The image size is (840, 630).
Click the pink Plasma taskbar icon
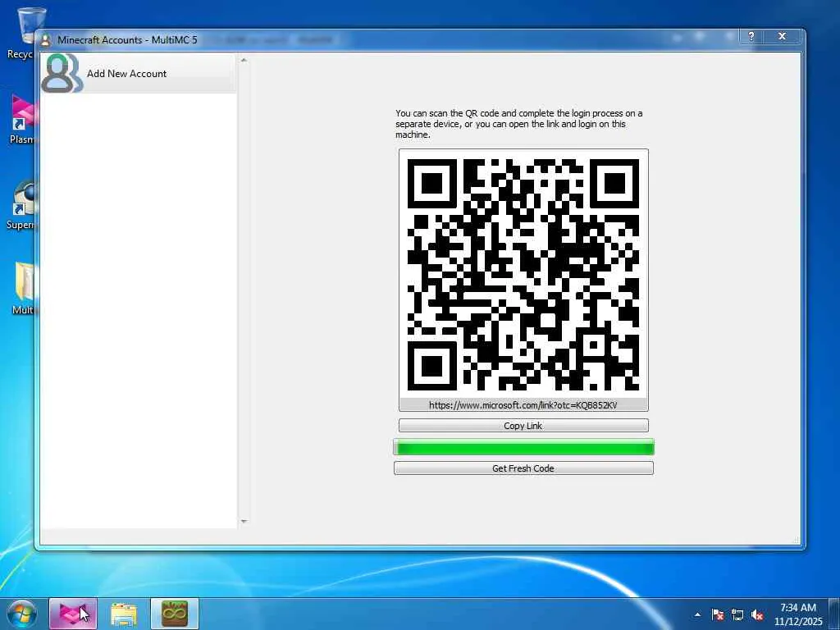(x=73, y=614)
